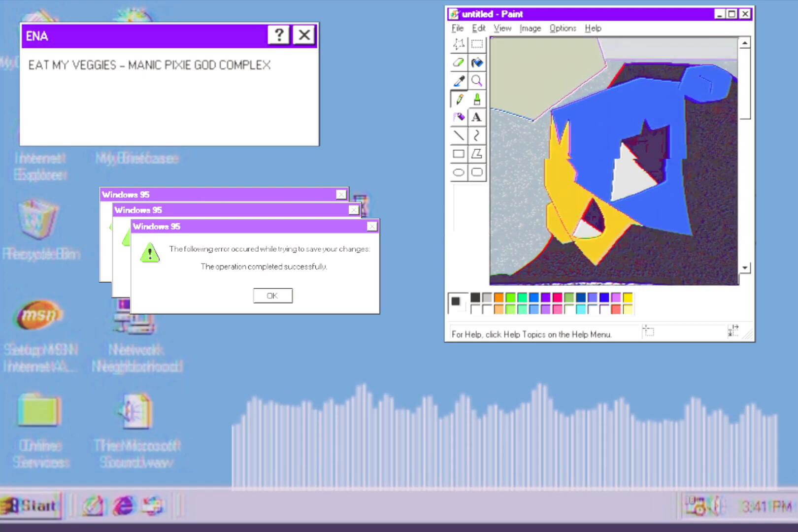Pick the Magnifier zoom tool

[x=477, y=81]
